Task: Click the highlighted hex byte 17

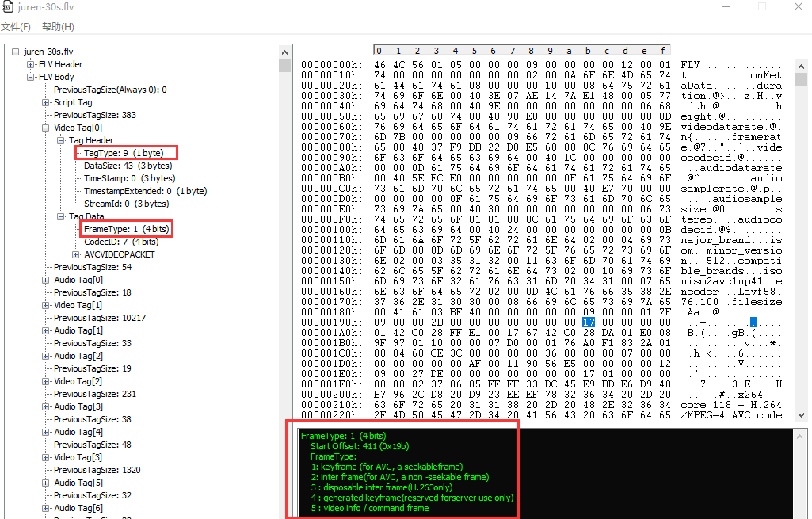Action: 588,322
